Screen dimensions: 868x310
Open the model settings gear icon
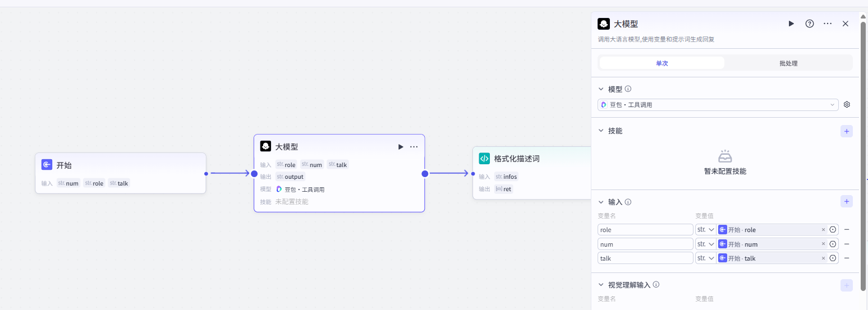point(847,105)
